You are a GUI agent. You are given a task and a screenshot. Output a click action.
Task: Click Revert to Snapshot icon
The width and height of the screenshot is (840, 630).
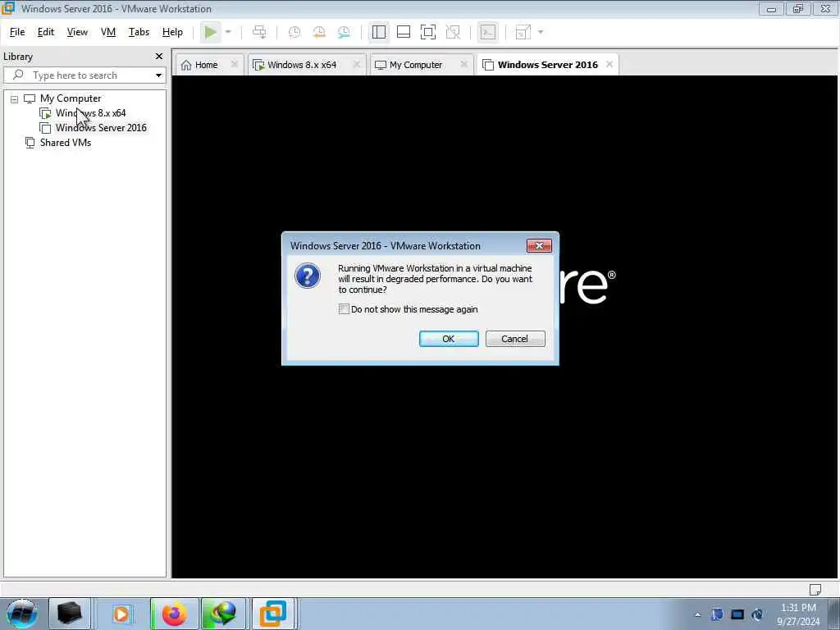(x=319, y=32)
